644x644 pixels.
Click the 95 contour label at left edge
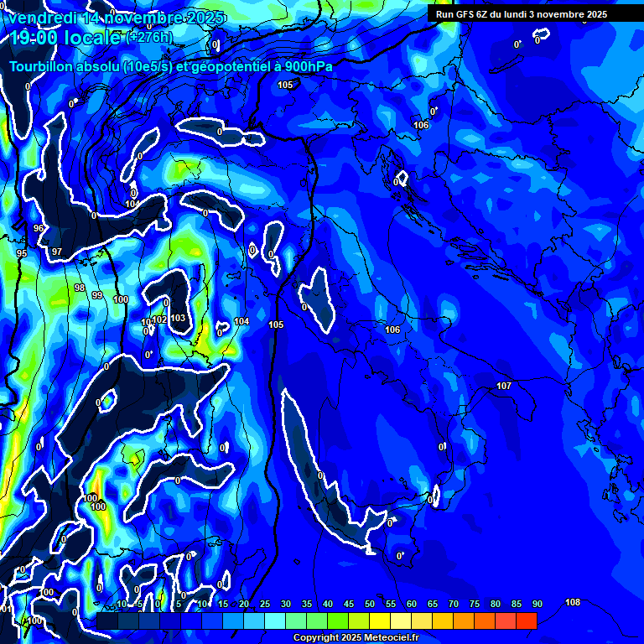coord(22,253)
